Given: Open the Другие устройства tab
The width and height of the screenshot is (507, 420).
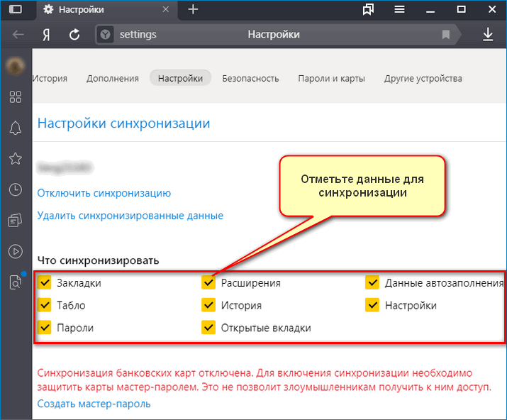Looking at the screenshot, I should point(423,78).
